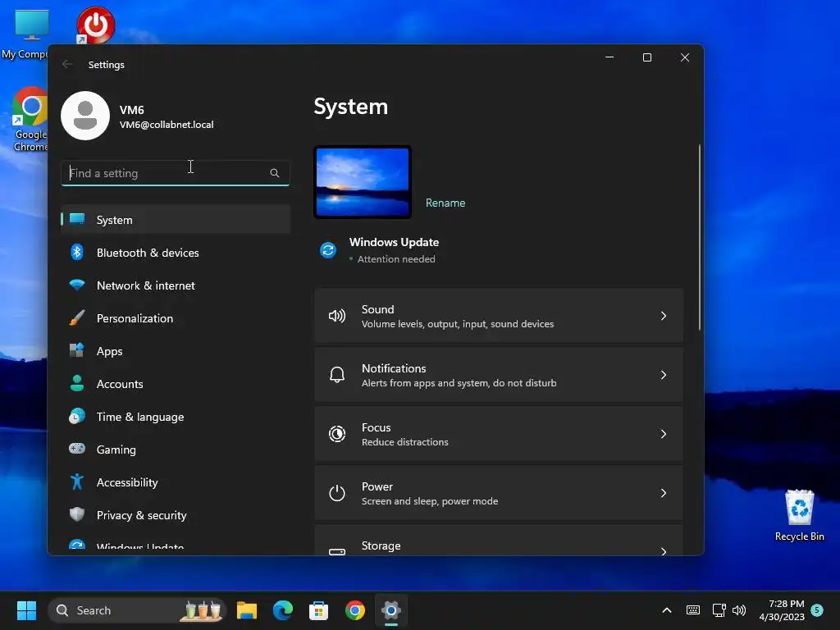This screenshot has width=840, height=630.
Task: Click the VM6@collabnet.local account text
Action: 167,125
